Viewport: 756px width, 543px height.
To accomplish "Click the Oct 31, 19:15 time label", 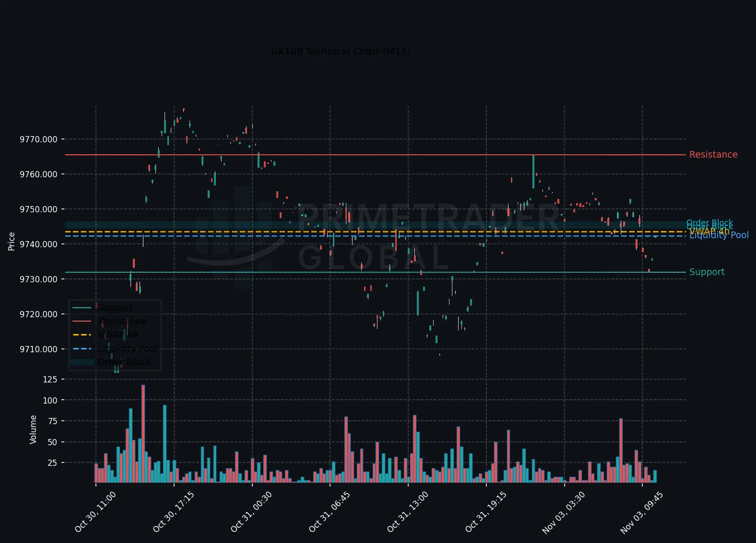I will click(x=486, y=512).
